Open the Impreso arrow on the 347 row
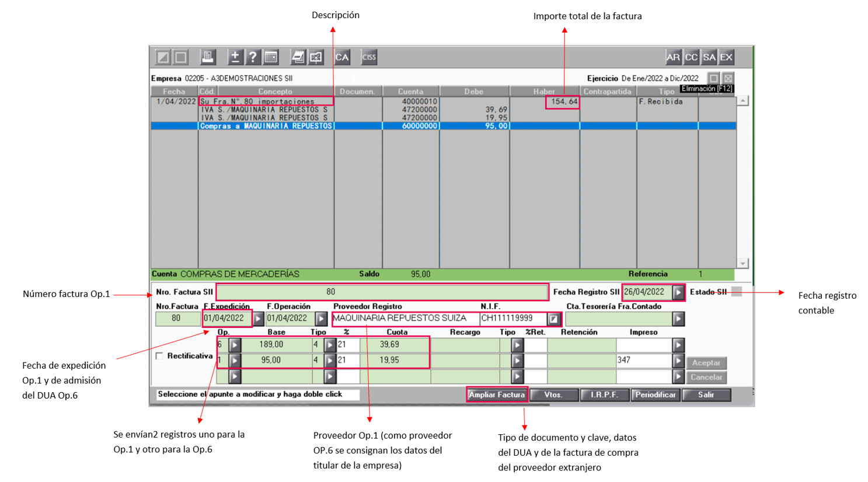868x482 pixels. pyautogui.click(x=678, y=361)
